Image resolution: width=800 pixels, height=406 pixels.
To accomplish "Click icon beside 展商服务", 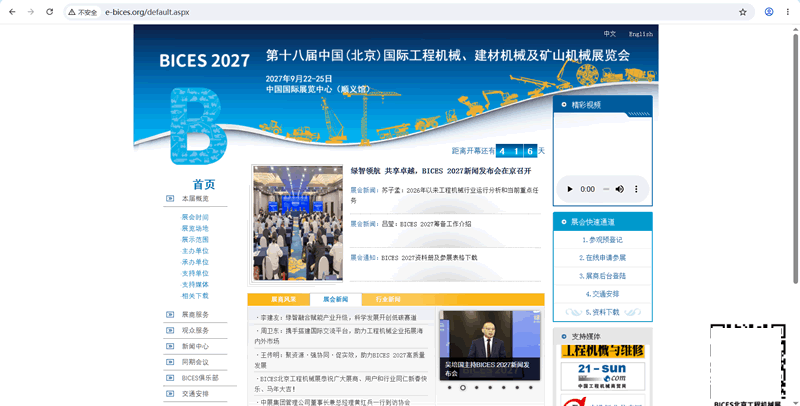I will [x=170, y=315].
